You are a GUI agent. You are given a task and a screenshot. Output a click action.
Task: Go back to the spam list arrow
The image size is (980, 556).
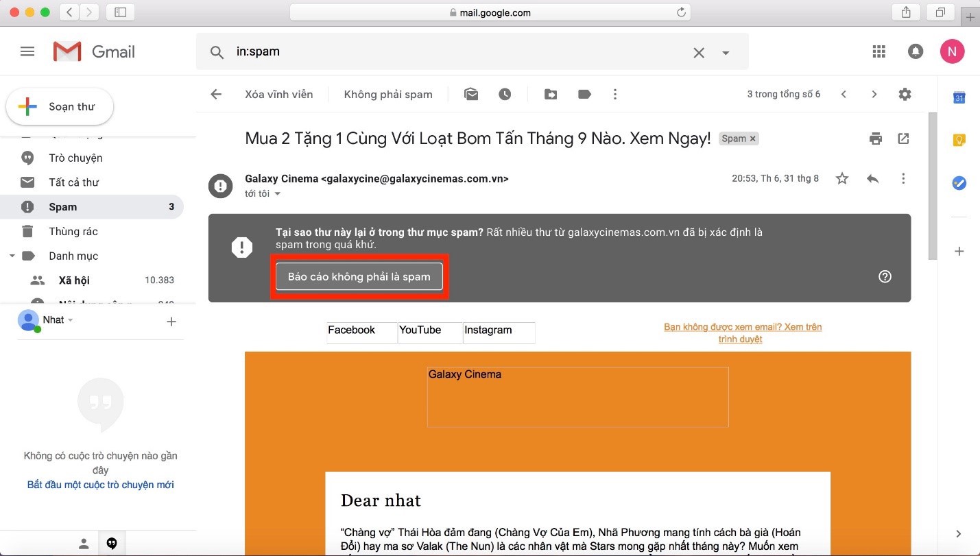(216, 95)
